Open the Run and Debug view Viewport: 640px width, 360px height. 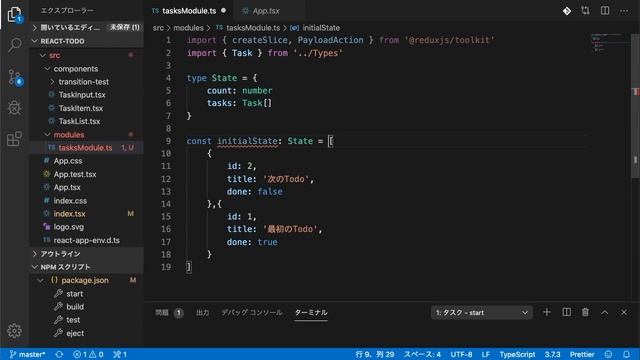click(x=15, y=108)
